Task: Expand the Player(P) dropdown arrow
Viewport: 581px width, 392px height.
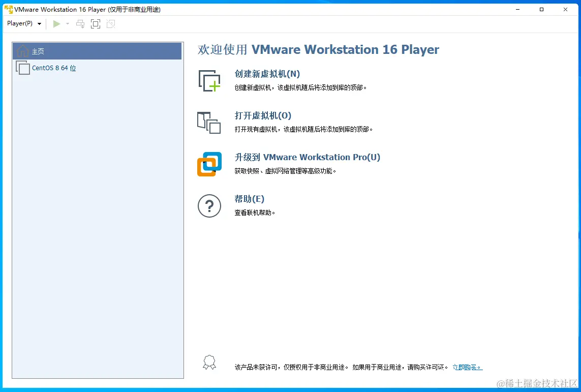Action: click(39, 24)
